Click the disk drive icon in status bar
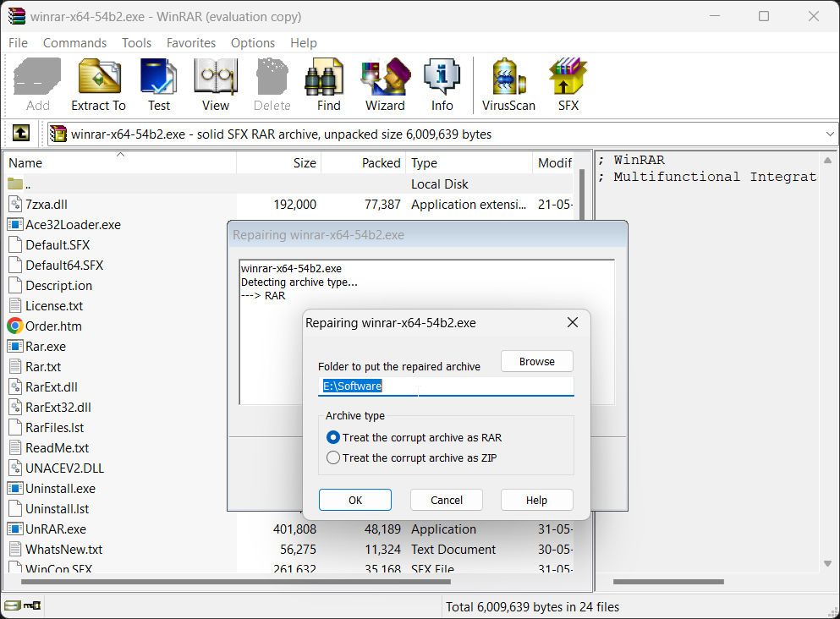 (13, 605)
